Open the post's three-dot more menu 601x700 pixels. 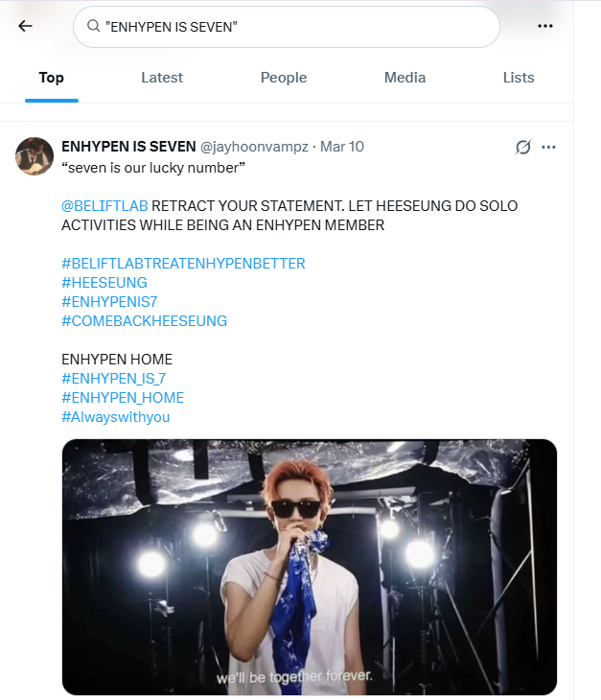point(549,147)
